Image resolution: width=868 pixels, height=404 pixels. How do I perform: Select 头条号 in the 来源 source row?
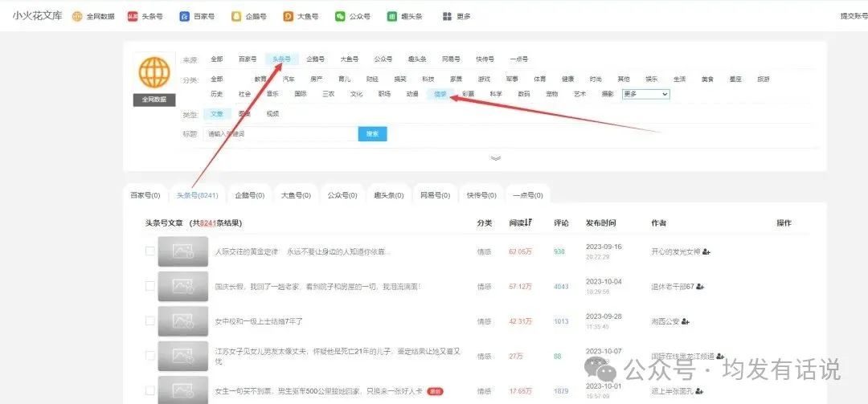(x=282, y=59)
